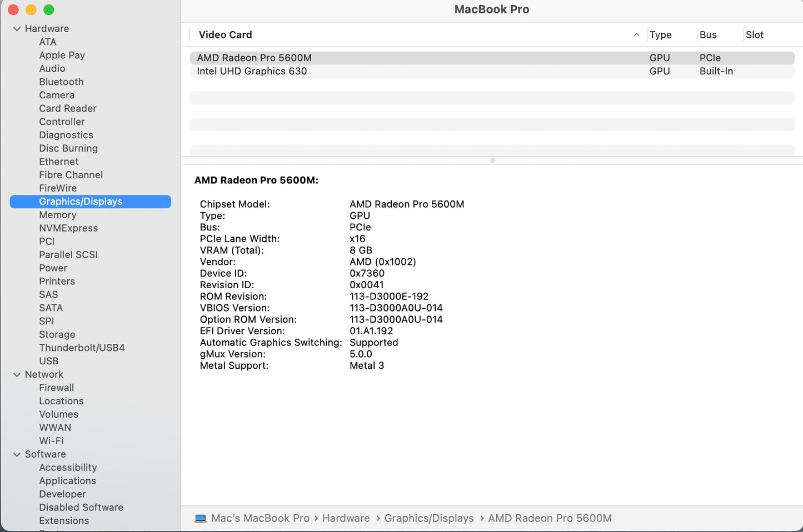
Task: Collapse the Network section
Action: point(17,374)
